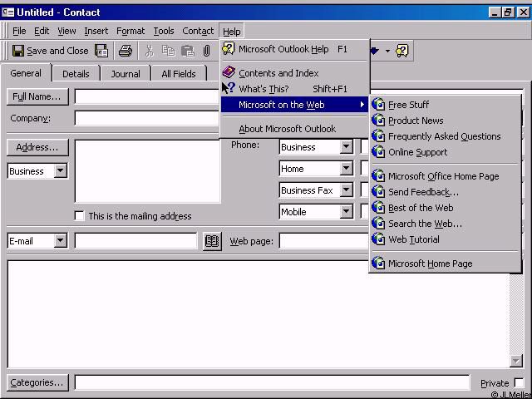Open the E-mail type dropdown
Image resolution: width=532 pixels, height=399 pixels.
(x=61, y=240)
